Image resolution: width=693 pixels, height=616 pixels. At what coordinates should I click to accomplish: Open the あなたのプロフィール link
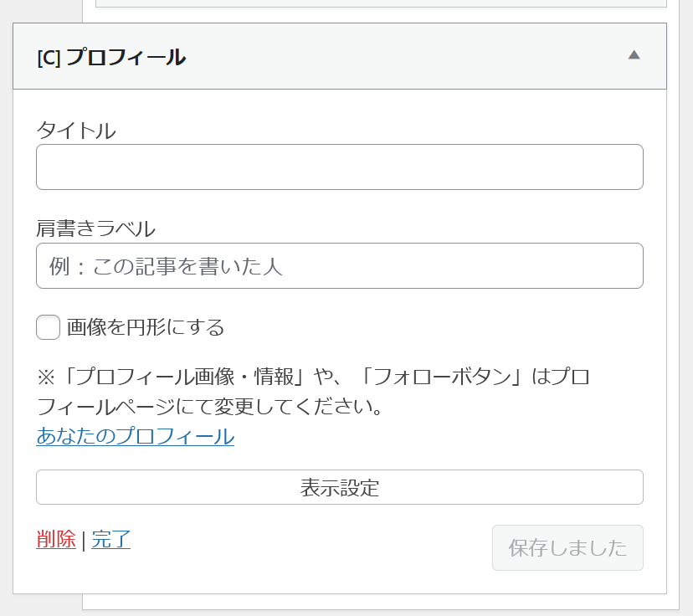[135, 436]
